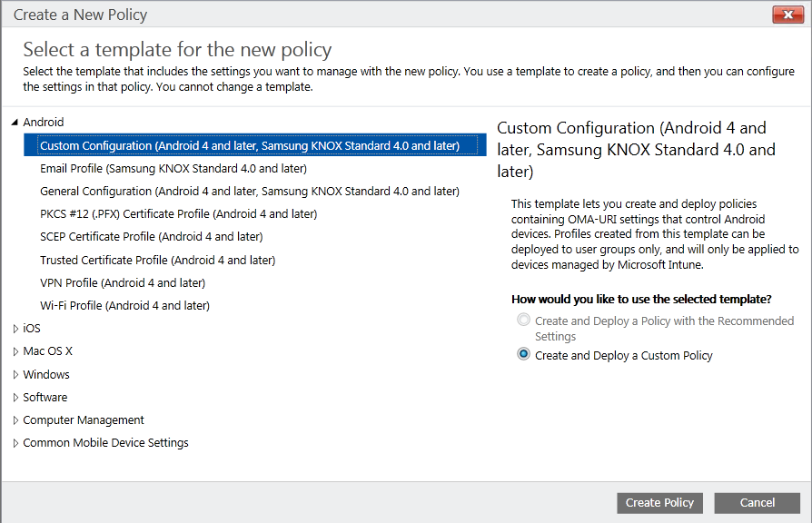Expand the Computer Management group arrow
This screenshot has width=812, height=523.
15,420
